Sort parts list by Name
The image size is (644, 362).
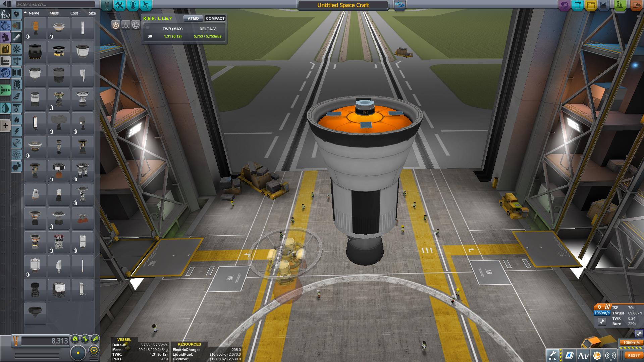(x=34, y=13)
